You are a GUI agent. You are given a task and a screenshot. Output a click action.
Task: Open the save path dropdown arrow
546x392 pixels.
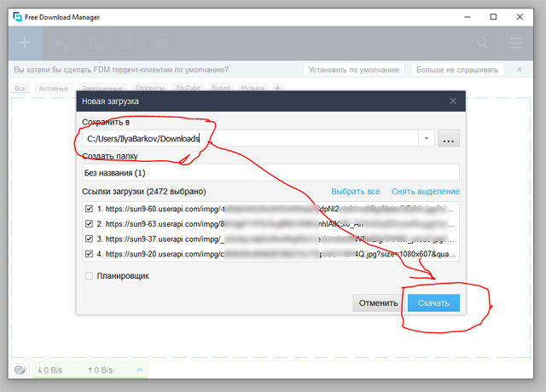pos(427,138)
